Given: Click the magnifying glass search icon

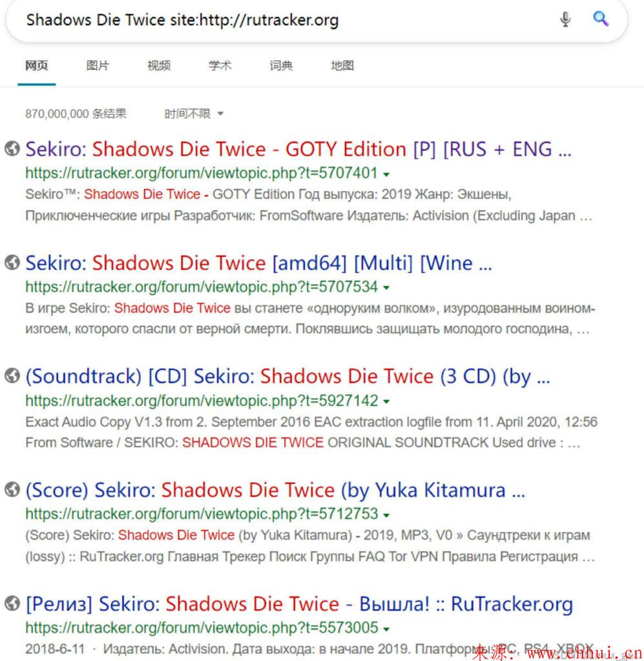Looking at the screenshot, I should [x=601, y=19].
